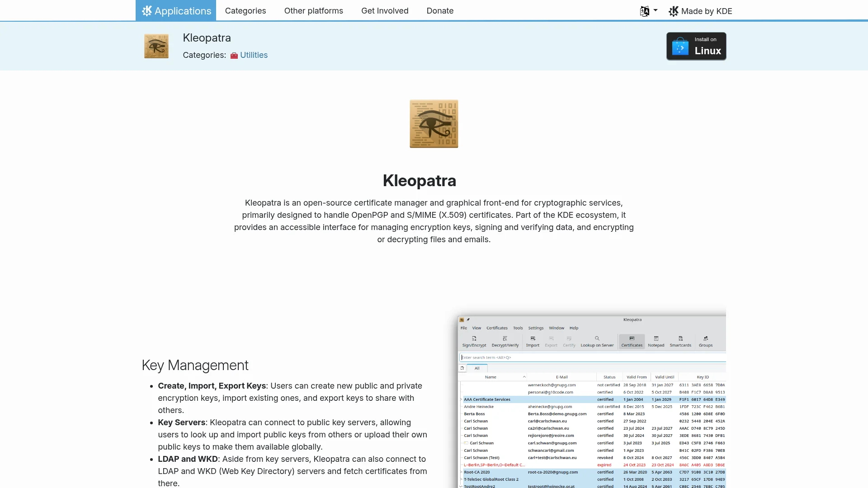Click the Import icon in the Kleopatra screenshot

[x=533, y=338]
